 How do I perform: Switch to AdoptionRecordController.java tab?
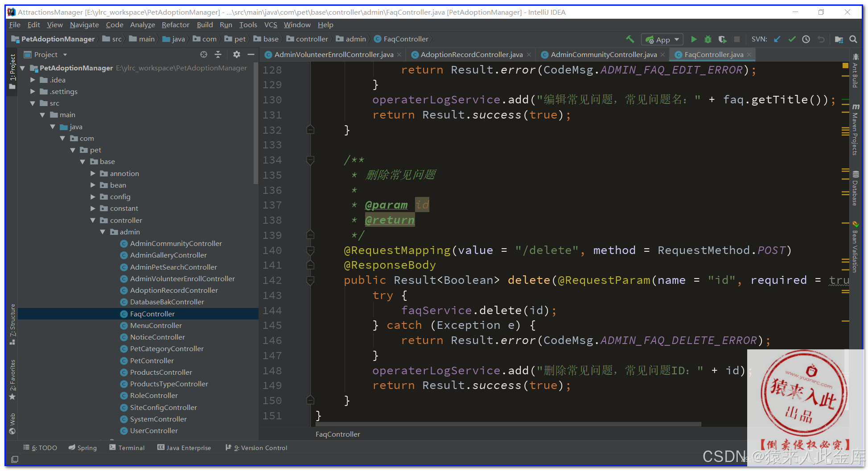(472, 54)
